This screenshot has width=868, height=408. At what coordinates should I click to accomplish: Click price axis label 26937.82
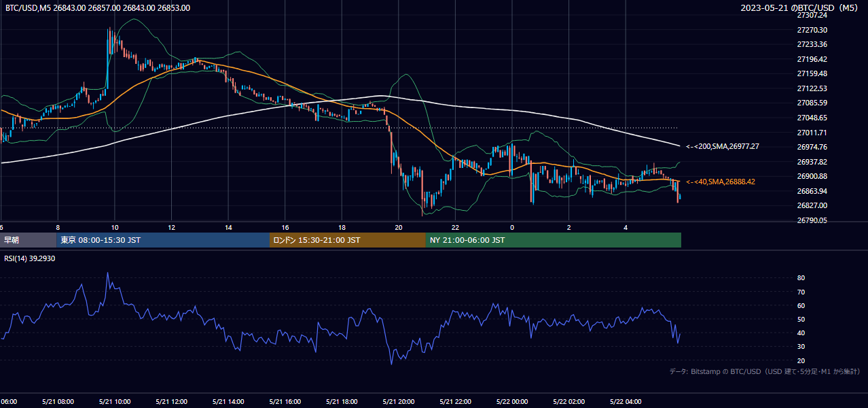(812, 162)
